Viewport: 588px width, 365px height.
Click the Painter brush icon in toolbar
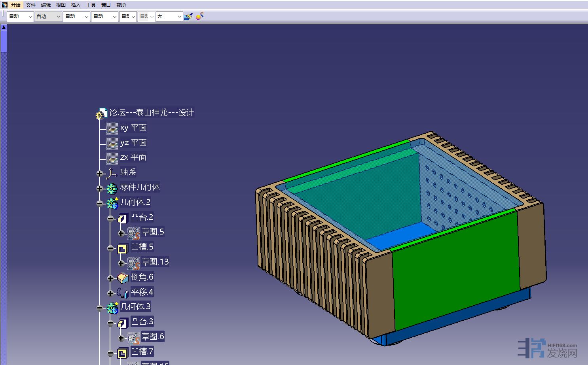(x=188, y=16)
